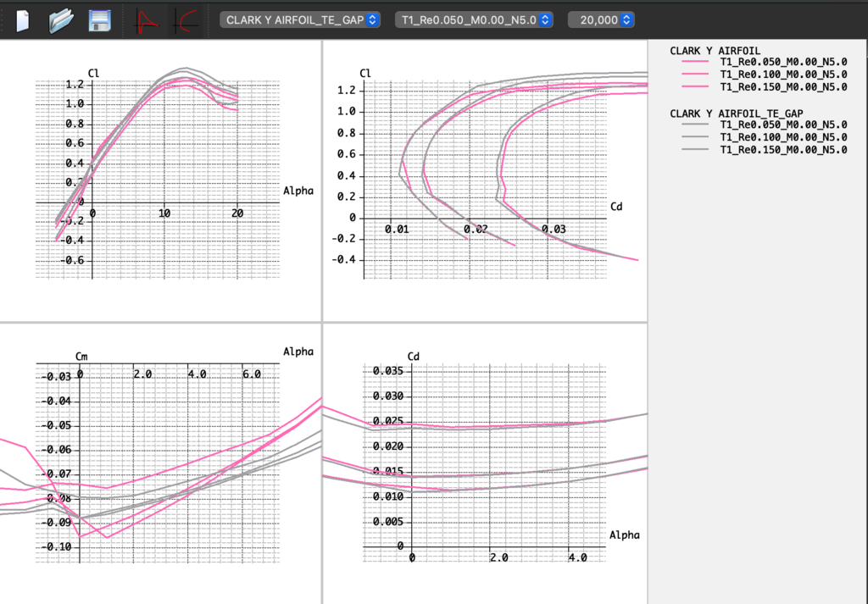
Task: Click the New Project blank page icon
Action: tap(23, 20)
